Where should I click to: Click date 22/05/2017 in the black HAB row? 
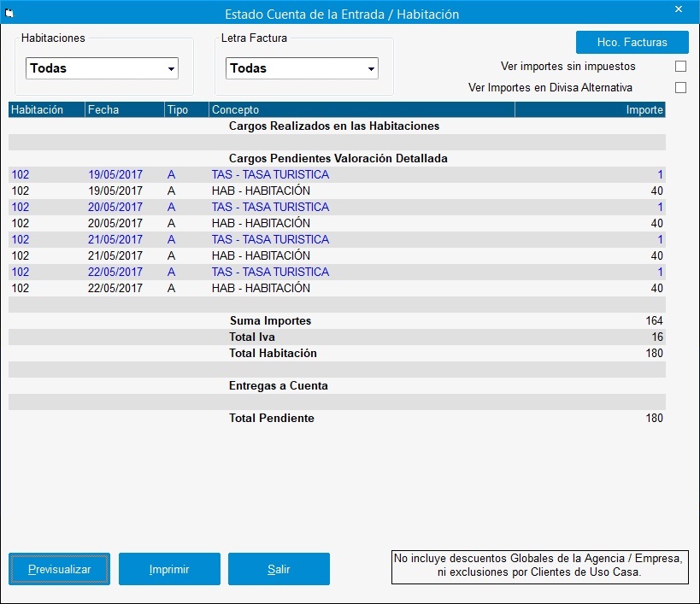(x=115, y=288)
